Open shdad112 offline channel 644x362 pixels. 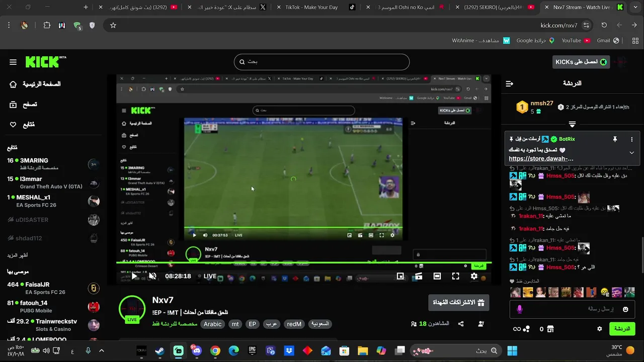click(x=53, y=238)
